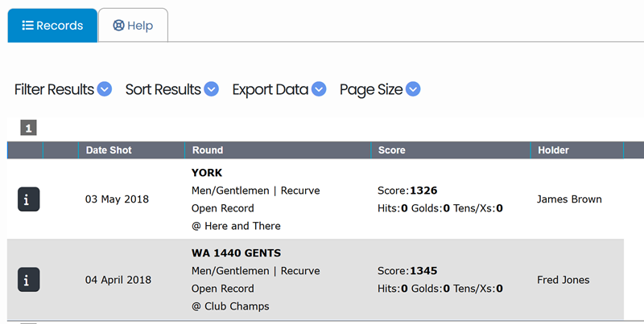
Task: Click the YORK round name
Action: pos(207,173)
